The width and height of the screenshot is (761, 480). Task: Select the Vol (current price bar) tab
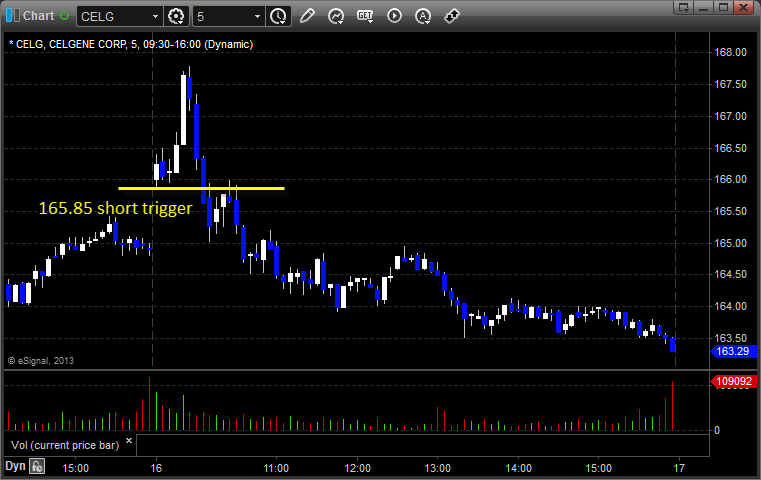(x=65, y=445)
